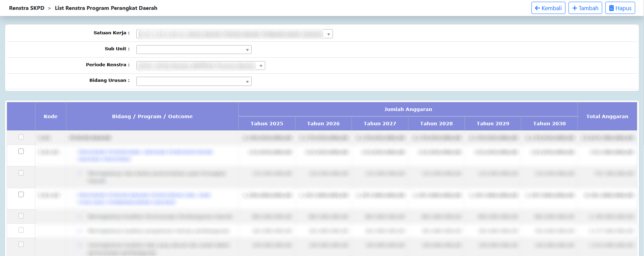Screen dimensions: 644x256
Task: Open the second blue program link in table
Action: (x=144, y=195)
